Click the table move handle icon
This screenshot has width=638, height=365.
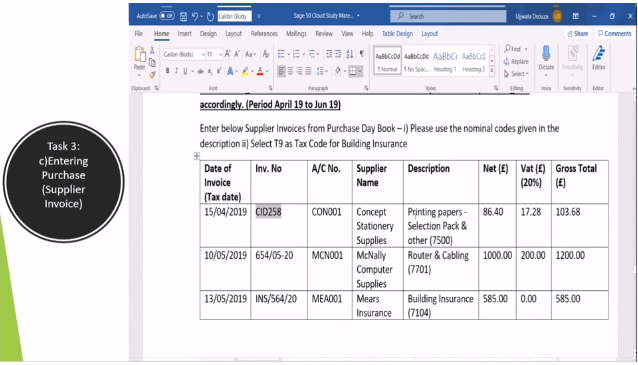(197, 156)
